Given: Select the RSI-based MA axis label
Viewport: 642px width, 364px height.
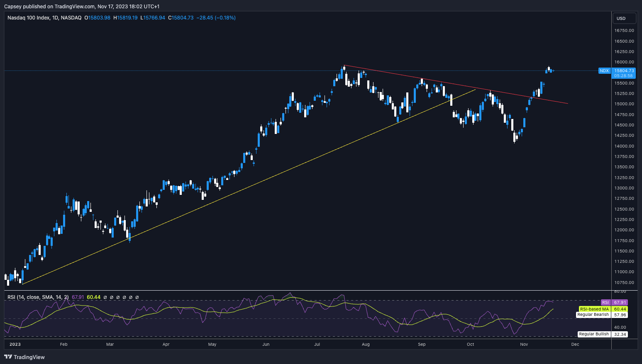Looking at the screenshot, I should point(594,309).
